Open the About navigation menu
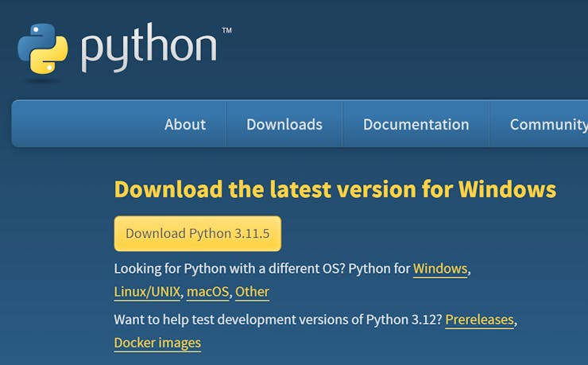The height and width of the screenshot is (365, 588). tap(185, 124)
